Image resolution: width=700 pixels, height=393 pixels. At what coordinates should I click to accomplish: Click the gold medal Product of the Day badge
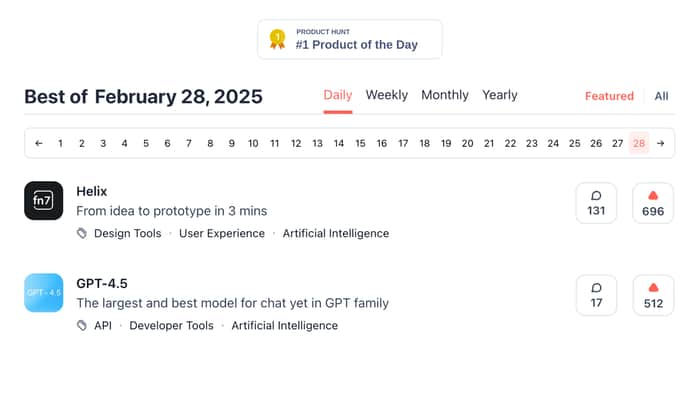click(x=350, y=39)
